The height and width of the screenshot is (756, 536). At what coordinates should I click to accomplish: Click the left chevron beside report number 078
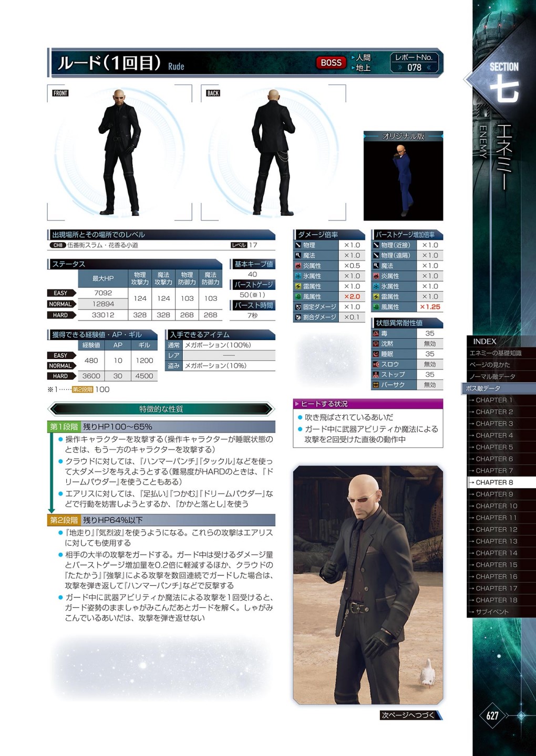click(x=400, y=68)
